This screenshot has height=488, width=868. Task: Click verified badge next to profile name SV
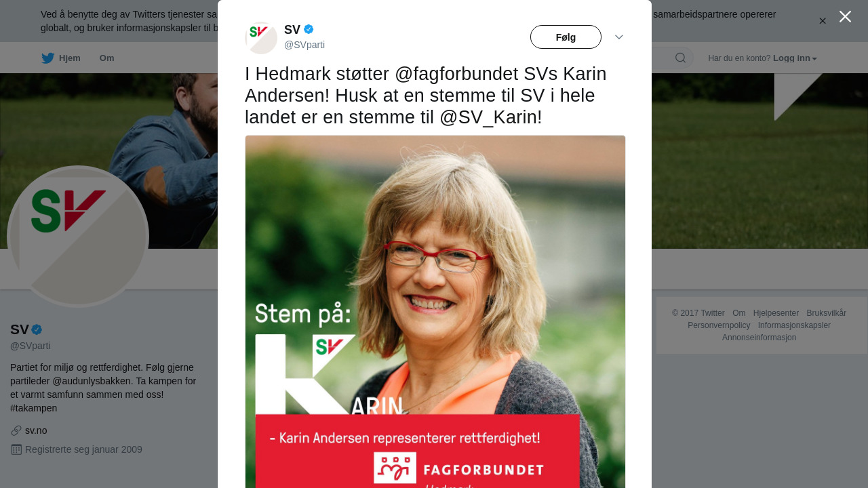37,329
